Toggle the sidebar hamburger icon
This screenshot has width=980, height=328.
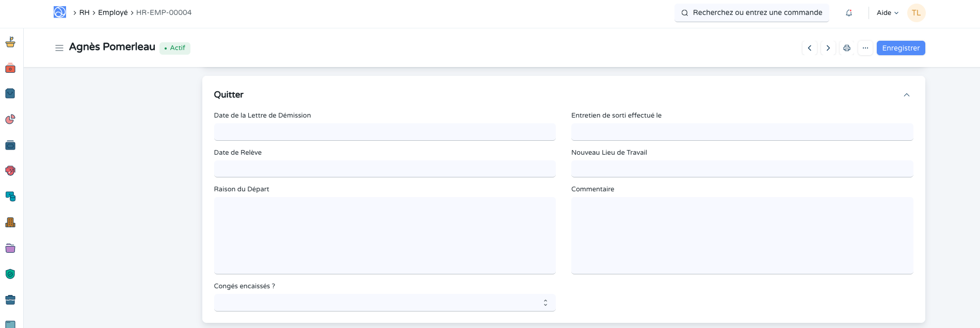(x=59, y=48)
